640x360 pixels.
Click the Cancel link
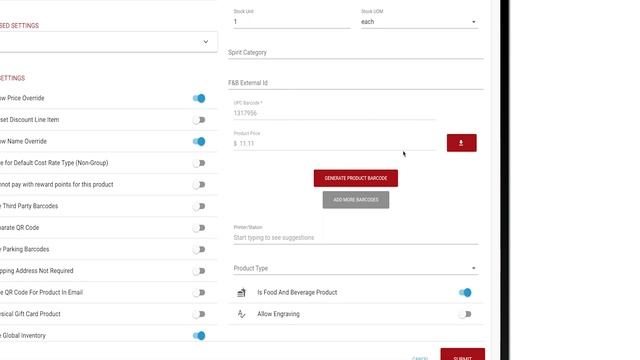point(420,358)
